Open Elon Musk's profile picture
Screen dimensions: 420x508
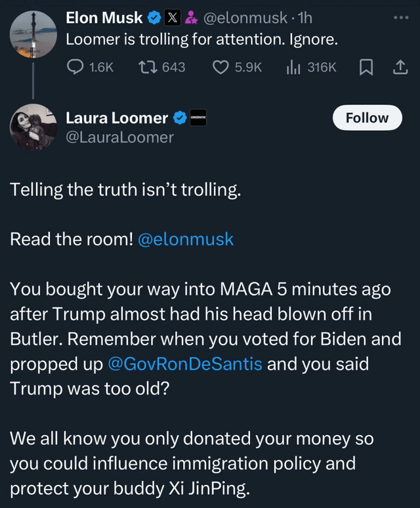click(x=33, y=34)
